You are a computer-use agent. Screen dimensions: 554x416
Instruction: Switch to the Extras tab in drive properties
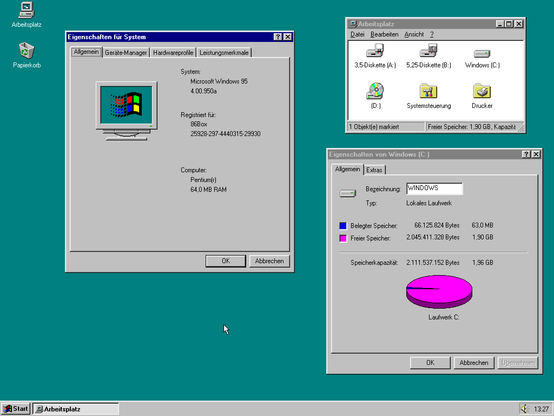[x=374, y=170]
